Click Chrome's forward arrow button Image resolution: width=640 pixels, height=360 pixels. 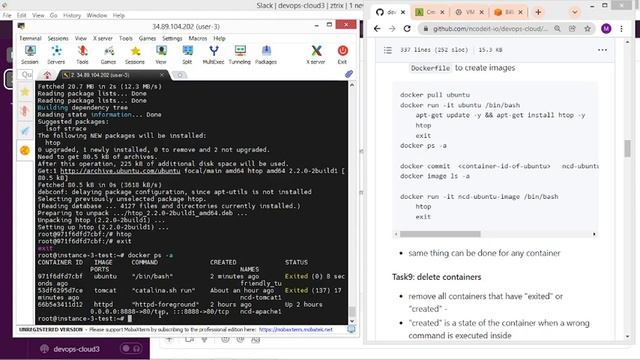pos(392,29)
